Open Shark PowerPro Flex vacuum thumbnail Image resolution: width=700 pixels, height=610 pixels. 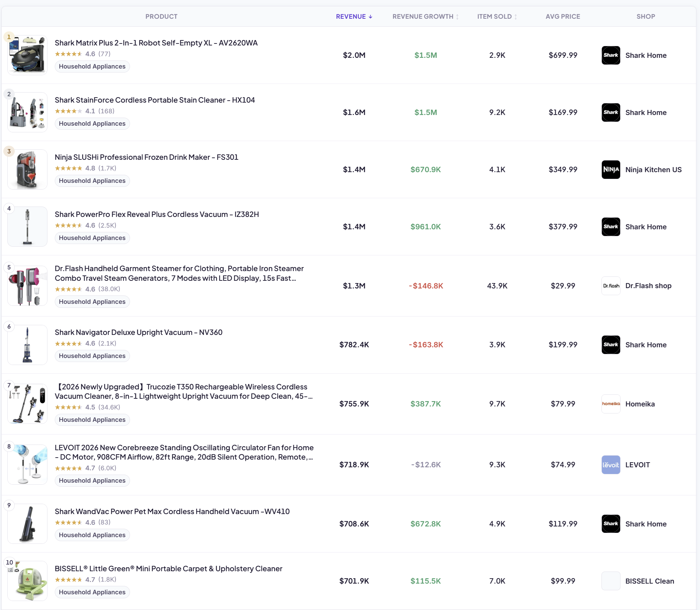point(27,227)
